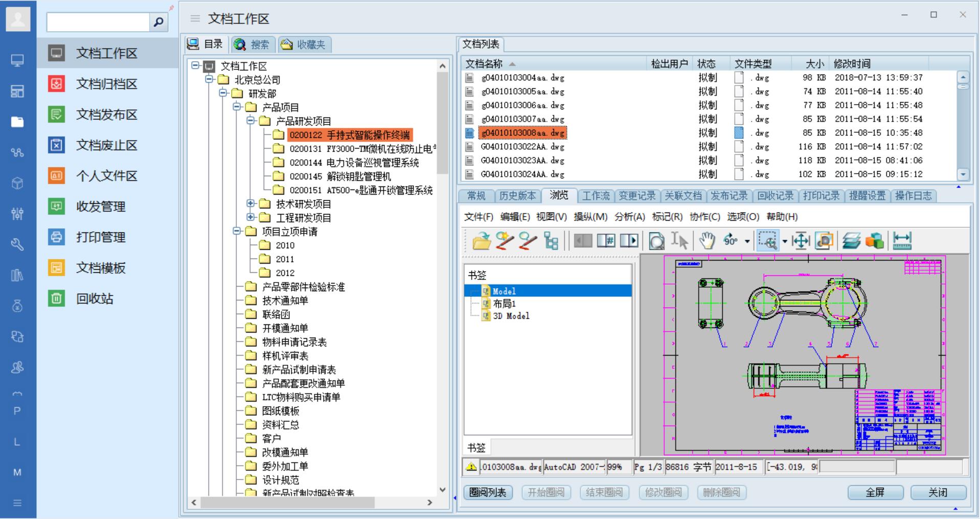Expand the 工程研发项目 tree node
The height and width of the screenshot is (519, 980).
pos(250,217)
